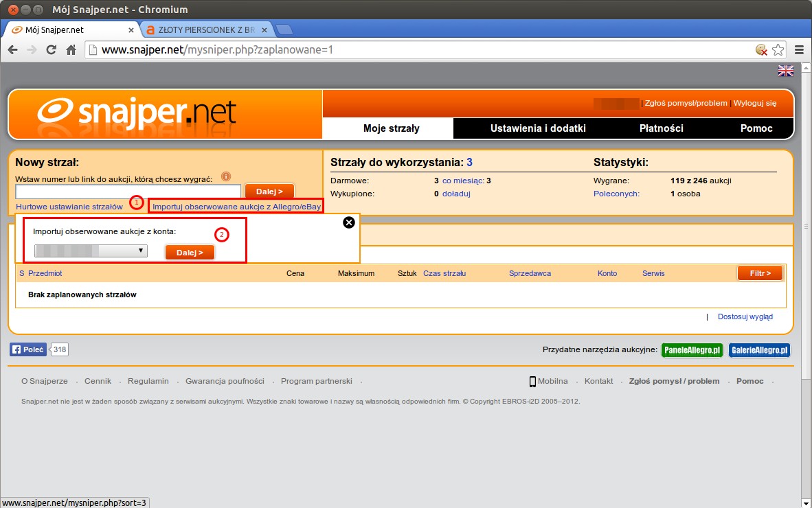Click the orange info icon near auction field
Screen dimensions: 812x508
[226, 176]
